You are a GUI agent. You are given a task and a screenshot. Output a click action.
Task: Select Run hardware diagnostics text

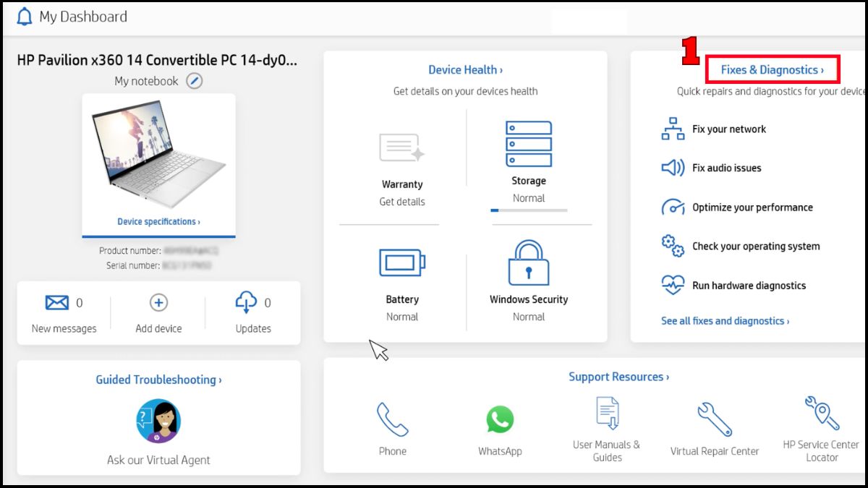[749, 286]
